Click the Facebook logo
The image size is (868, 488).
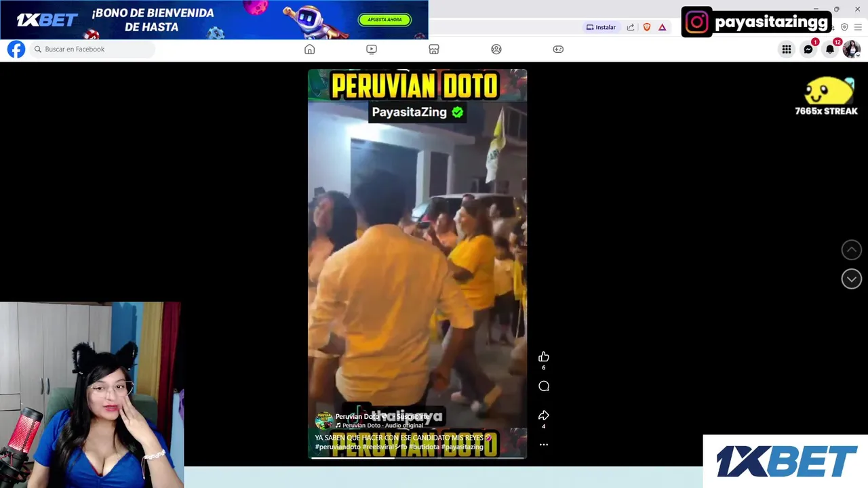coord(16,49)
